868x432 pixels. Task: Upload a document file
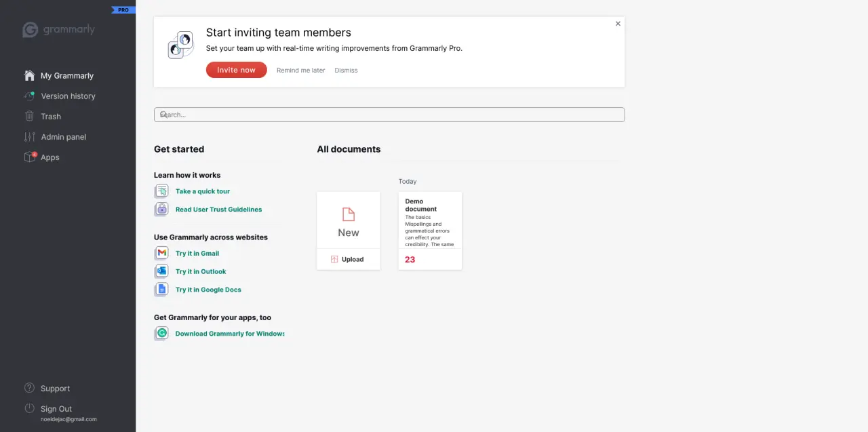[x=349, y=259]
